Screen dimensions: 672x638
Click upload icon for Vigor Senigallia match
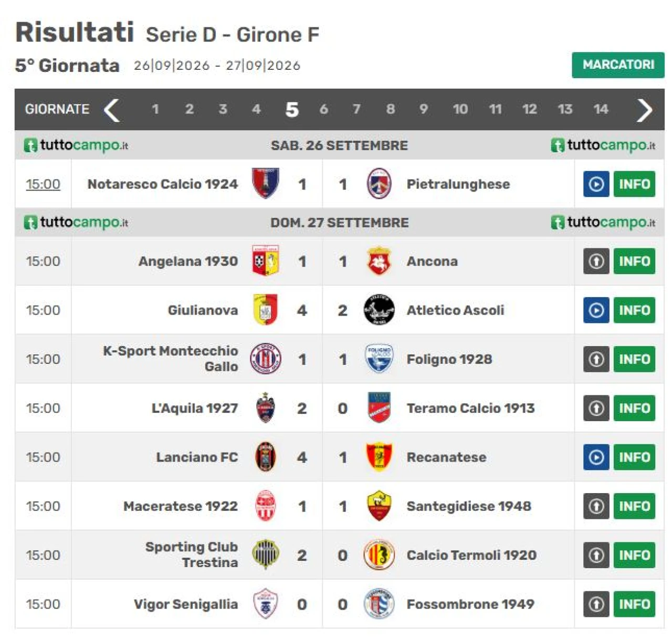(596, 604)
